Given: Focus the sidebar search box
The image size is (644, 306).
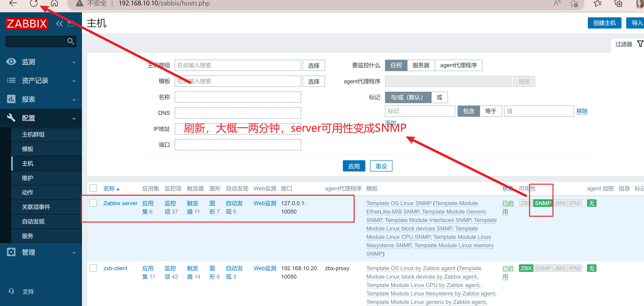Looking at the screenshot, I should pos(41,41).
